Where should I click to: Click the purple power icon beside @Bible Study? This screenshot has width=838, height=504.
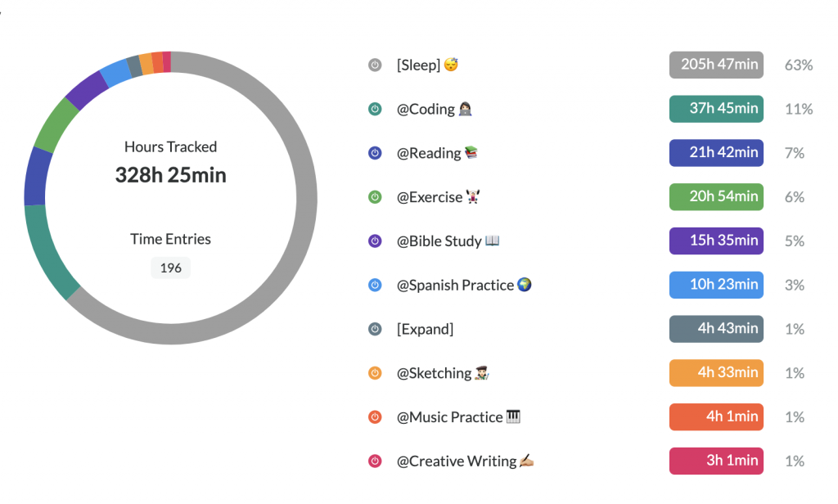click(375, 241)
